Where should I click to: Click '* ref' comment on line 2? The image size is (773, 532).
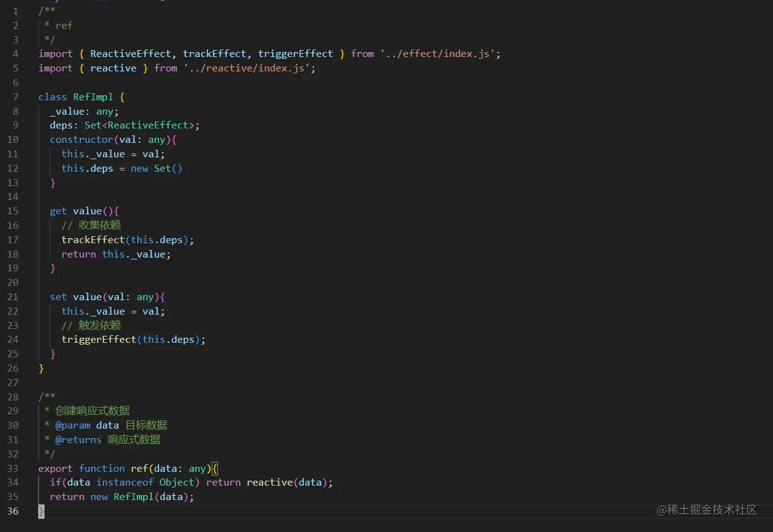point(58,26)
